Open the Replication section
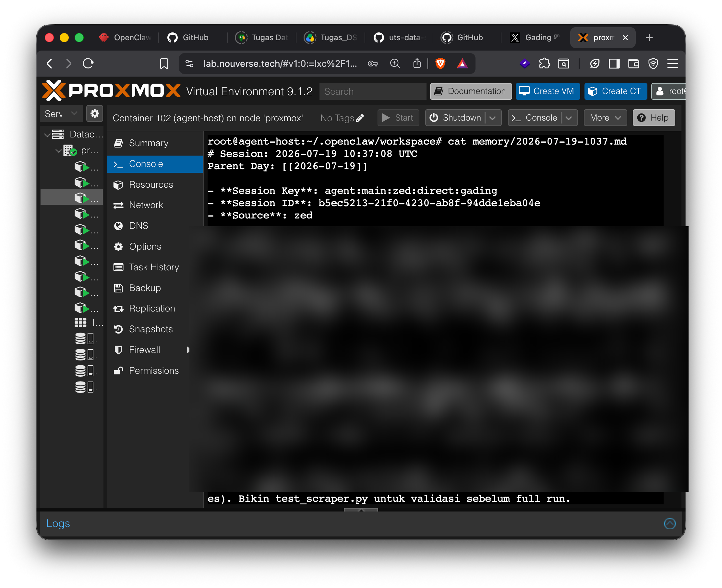The height and width of the screenshot is (588, 722). point(155,309)
